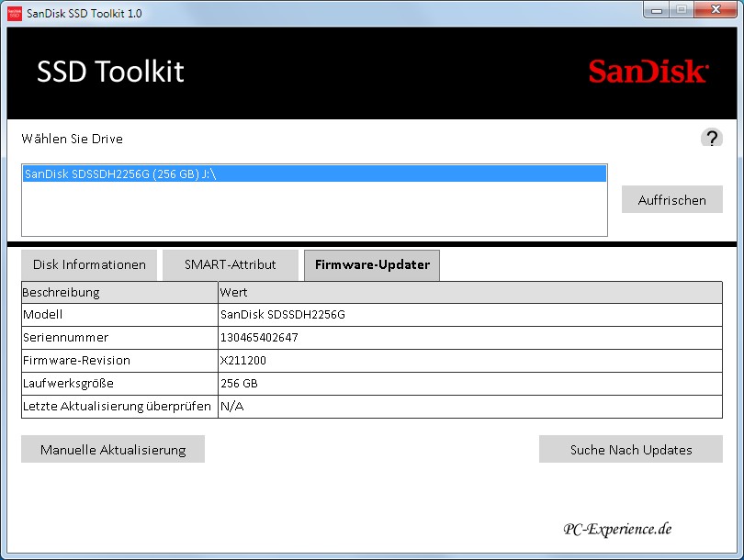Open the SMART-Attribut tab
The height and width of the screenshot is (560, 744).
click(231, 264)
